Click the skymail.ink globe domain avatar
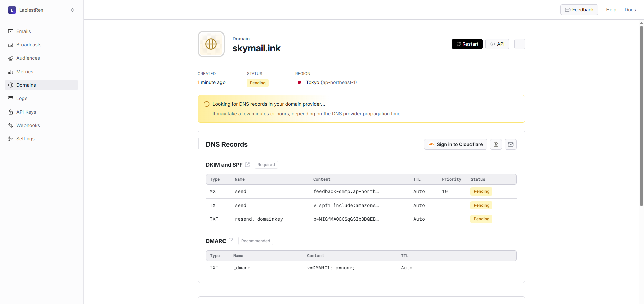The width and height of the screenshot is (644, 304). 211,44
